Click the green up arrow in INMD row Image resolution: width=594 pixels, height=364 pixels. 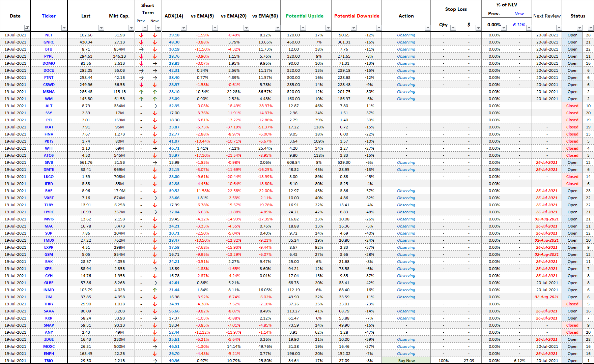tap(155, 290)
